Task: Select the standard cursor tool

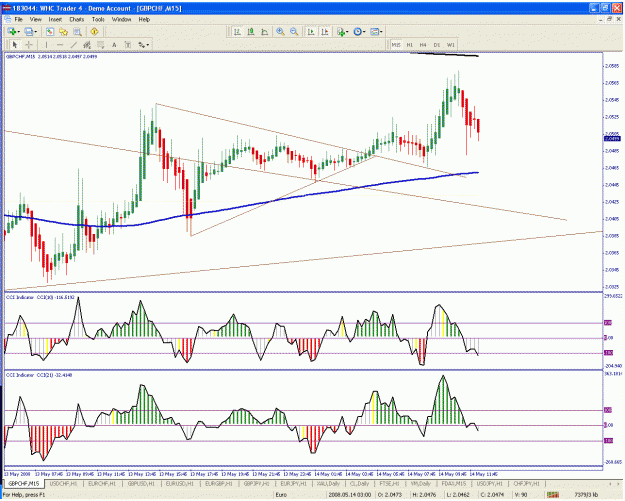Action: coord(15,45)
